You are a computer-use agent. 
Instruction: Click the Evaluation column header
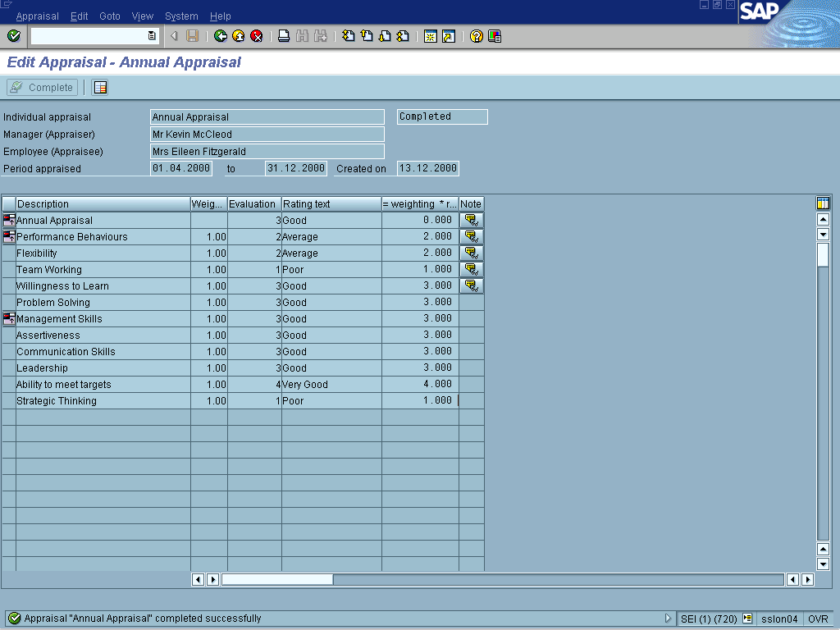(x=254, y=204)
